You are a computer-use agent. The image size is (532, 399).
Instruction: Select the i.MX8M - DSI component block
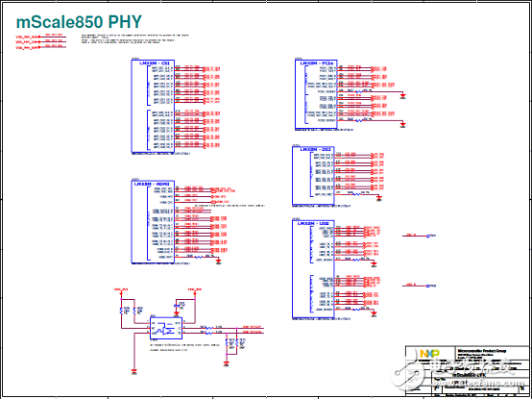(313, 176)
